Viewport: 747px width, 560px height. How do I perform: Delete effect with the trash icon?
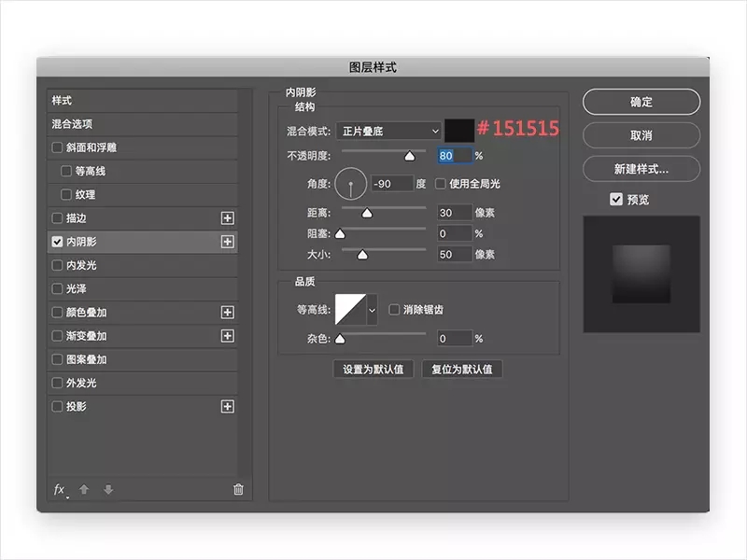[x=238, y=489]
